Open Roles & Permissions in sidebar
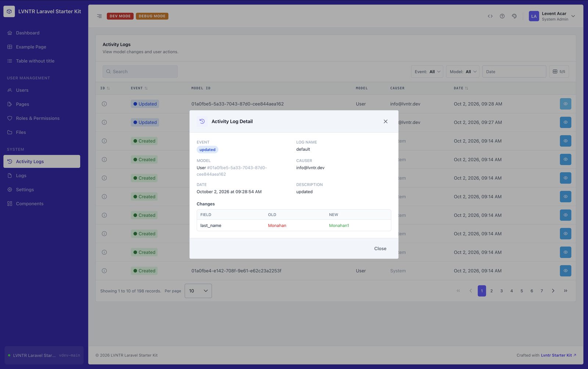588x369 pixels. [x=42, y=118]
